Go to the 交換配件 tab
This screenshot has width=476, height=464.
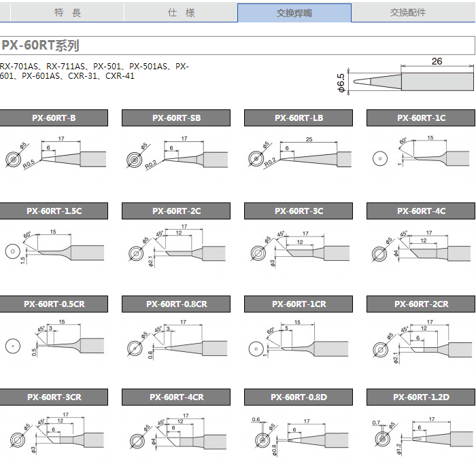point(408,13)
